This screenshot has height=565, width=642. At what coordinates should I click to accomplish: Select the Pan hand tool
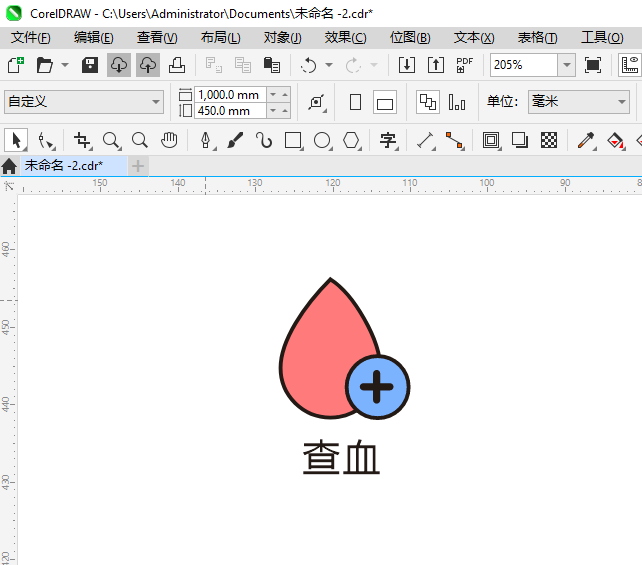[169, 140]
